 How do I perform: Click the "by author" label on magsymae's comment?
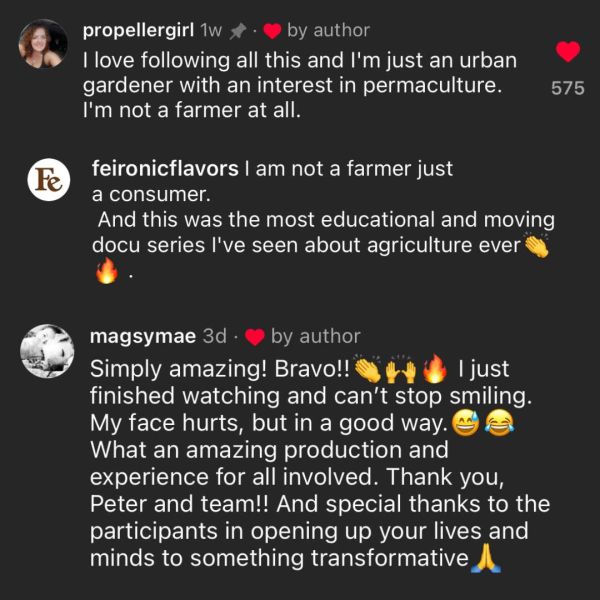pyautogui.click(x=315, y=336)
